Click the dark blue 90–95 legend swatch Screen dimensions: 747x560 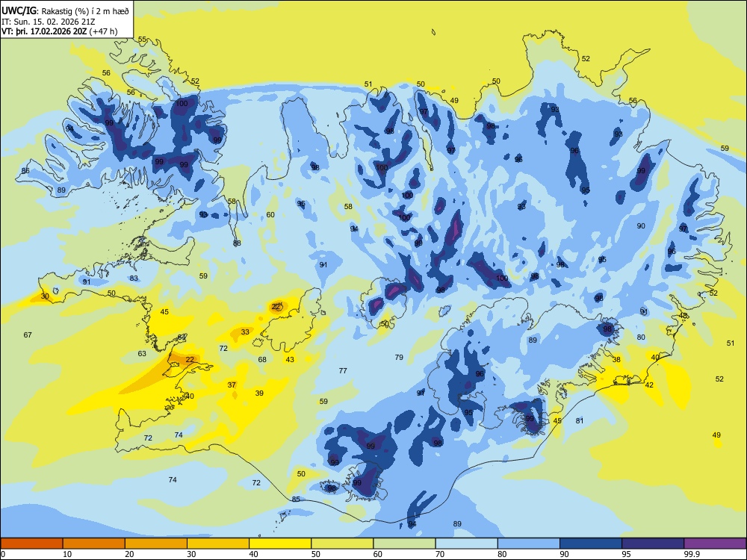pos(591,544)
